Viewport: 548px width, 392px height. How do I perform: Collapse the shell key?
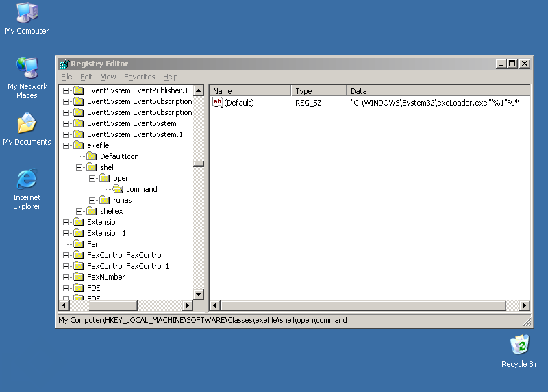coord(79,167)
